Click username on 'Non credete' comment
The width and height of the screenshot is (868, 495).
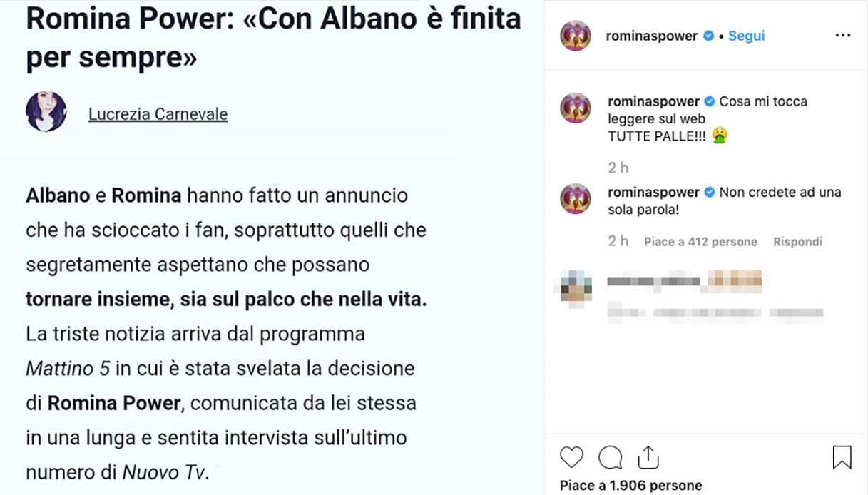[653, 192]
